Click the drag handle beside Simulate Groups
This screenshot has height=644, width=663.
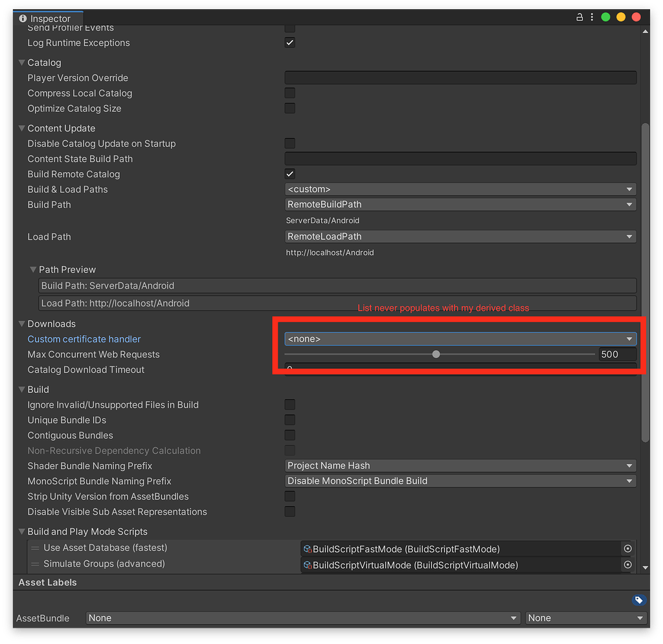35,564
